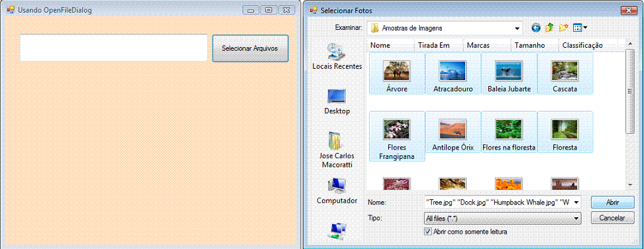
Task: Click the empty text box in the form
Action: pyautogui.click(x=114, y=48)
